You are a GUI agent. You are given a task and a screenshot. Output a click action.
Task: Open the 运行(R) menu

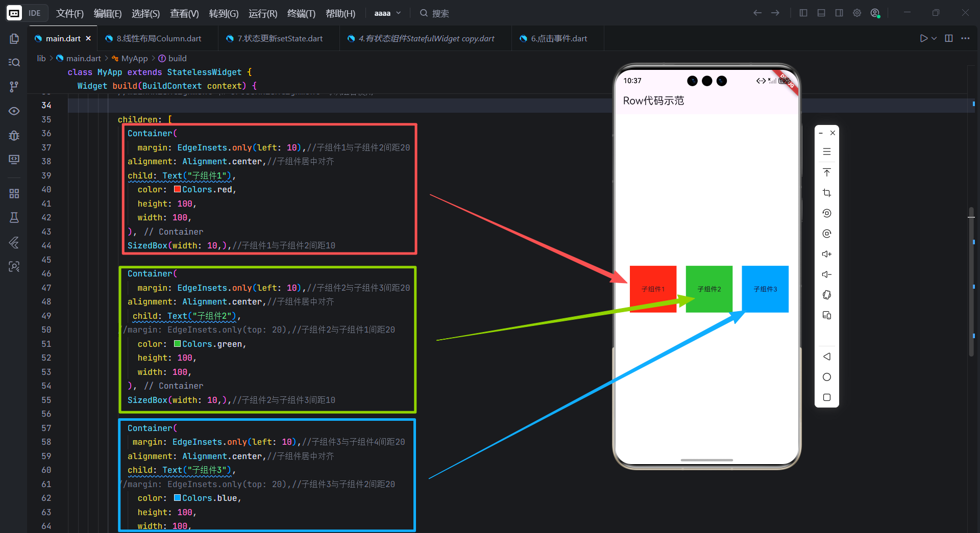(x=263, y=13)
